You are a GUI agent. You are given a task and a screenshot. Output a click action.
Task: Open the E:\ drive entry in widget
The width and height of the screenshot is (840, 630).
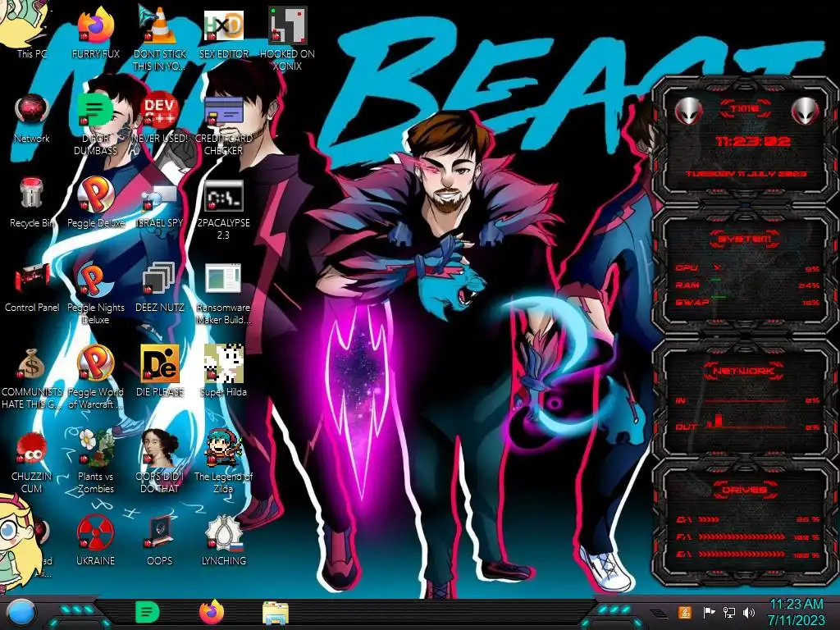click(x=747, y=555)
